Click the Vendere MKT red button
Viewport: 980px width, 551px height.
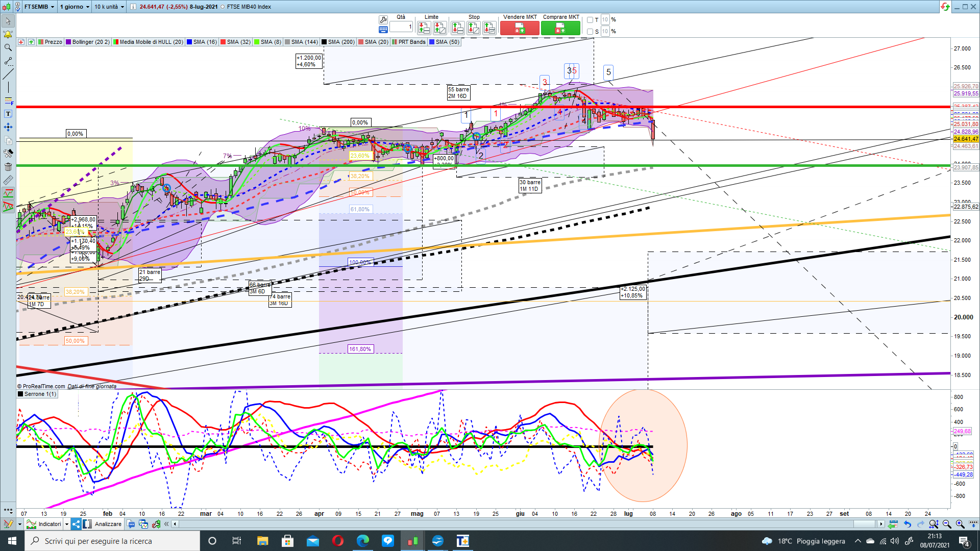[520, 28]
